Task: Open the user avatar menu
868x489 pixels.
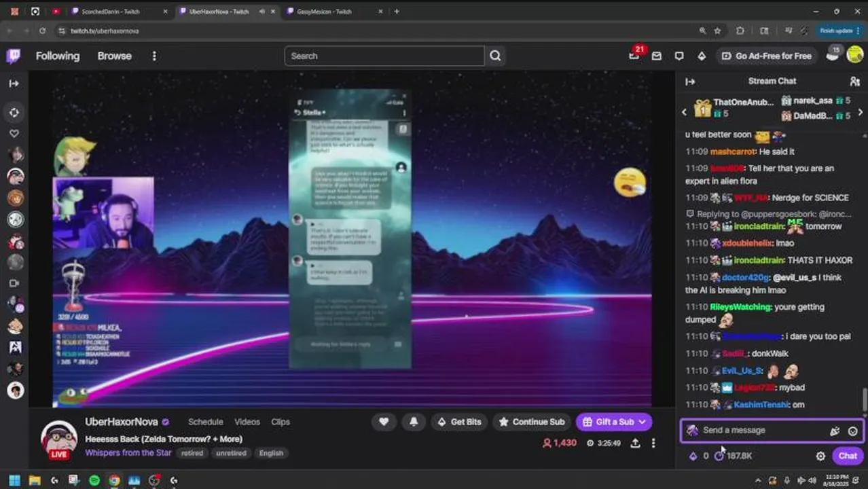Action: coord(854,56)
